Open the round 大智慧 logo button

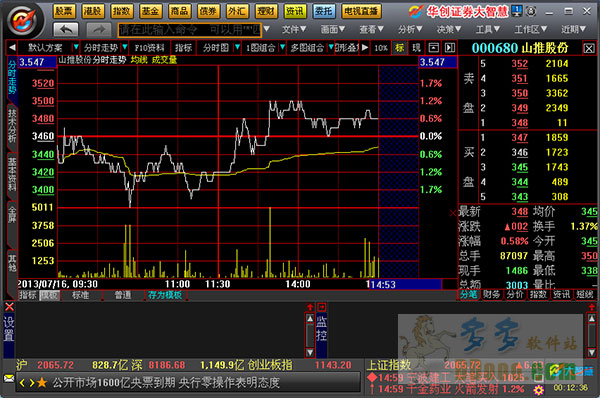[x=24, y=20]
